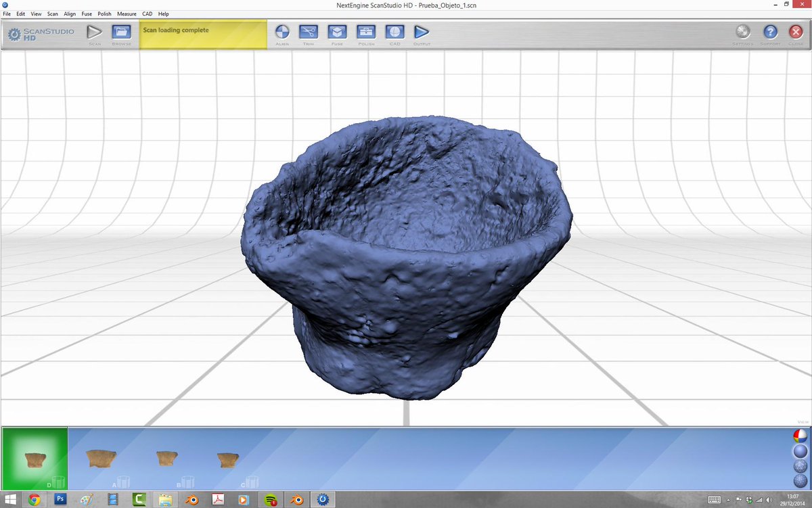
Task: Open Google Chrome from taskbar
Action: (x=34, y=500)
